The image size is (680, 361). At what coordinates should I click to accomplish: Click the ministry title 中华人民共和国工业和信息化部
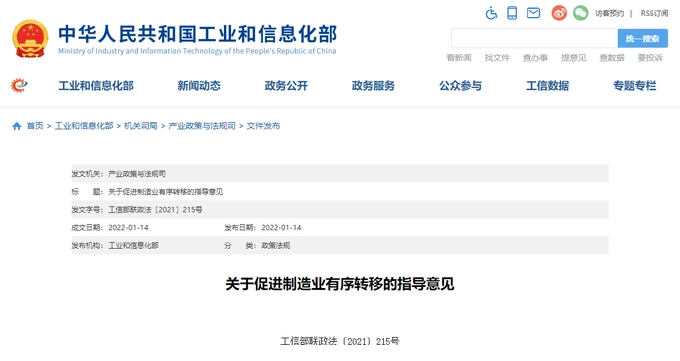(198, 34)
